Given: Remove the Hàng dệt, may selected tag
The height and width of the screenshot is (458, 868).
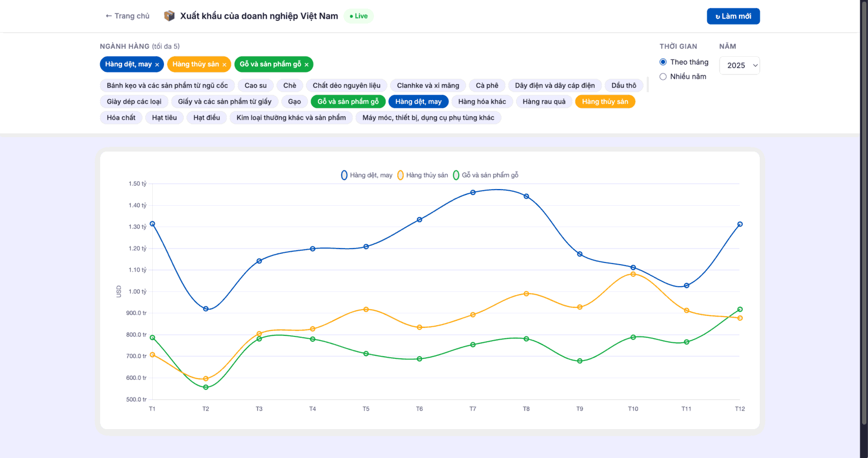Looking at the screenshot, I should coord(157,65).
